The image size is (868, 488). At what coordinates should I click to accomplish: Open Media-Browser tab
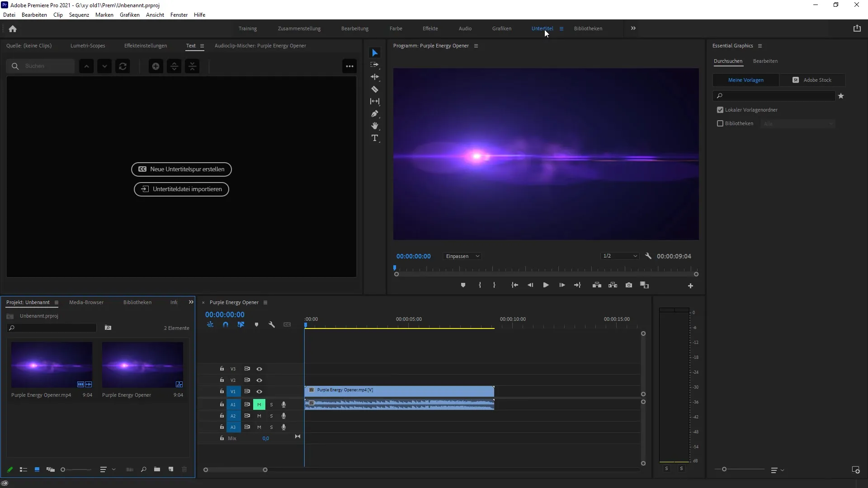point(86,302)
